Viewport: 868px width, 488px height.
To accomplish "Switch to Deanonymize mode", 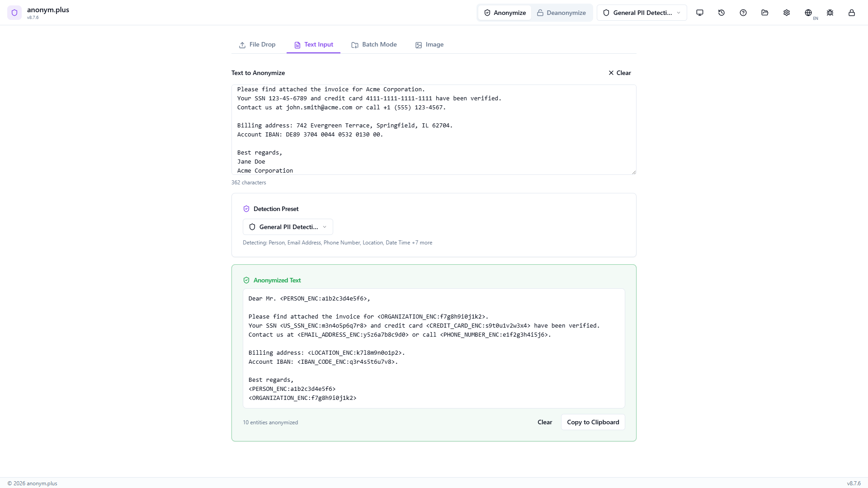I will click(x=561, y=13).
